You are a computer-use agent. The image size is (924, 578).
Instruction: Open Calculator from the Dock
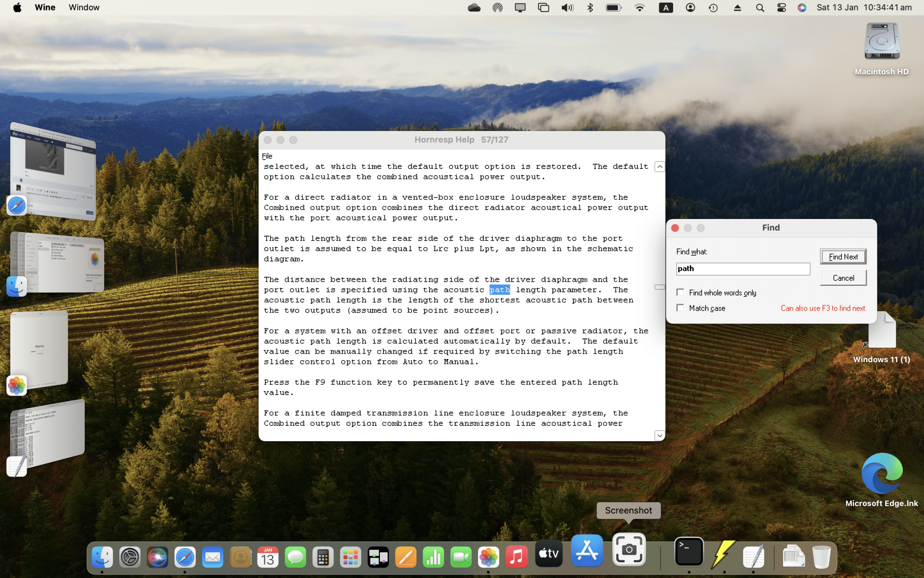(323, 558)
